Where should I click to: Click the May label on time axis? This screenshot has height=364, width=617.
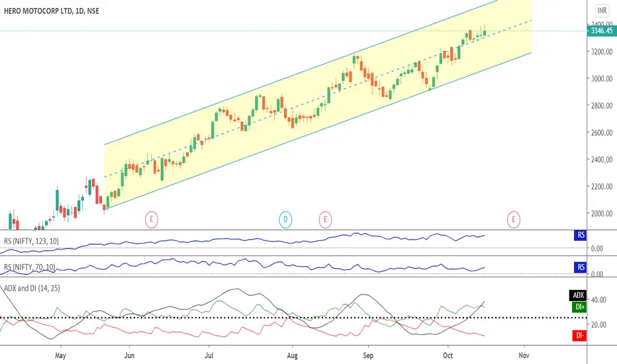pyautogui.click(x=60, y=356)
